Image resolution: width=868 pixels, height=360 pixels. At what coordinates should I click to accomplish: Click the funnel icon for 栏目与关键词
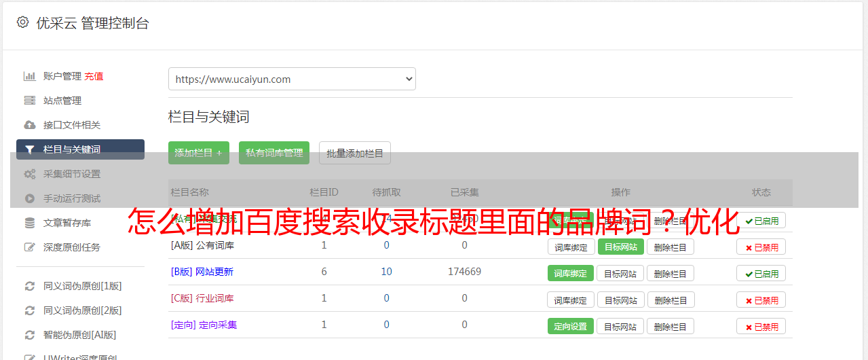pos(29,149)
